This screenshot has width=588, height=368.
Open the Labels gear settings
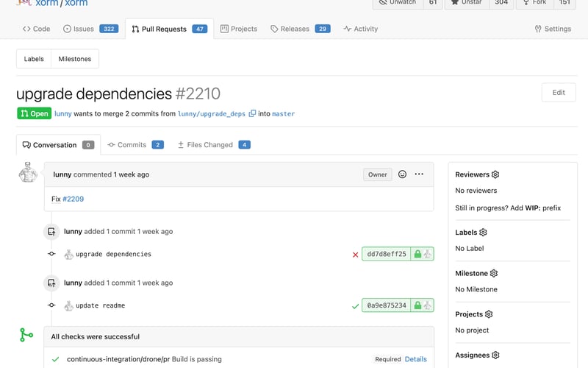click(483, 233)
